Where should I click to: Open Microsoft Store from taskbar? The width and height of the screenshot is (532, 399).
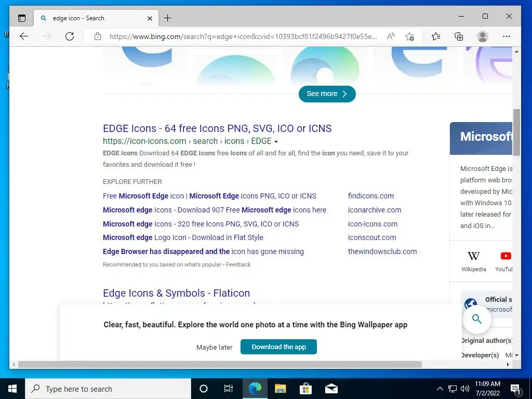[x=305, y=389]
